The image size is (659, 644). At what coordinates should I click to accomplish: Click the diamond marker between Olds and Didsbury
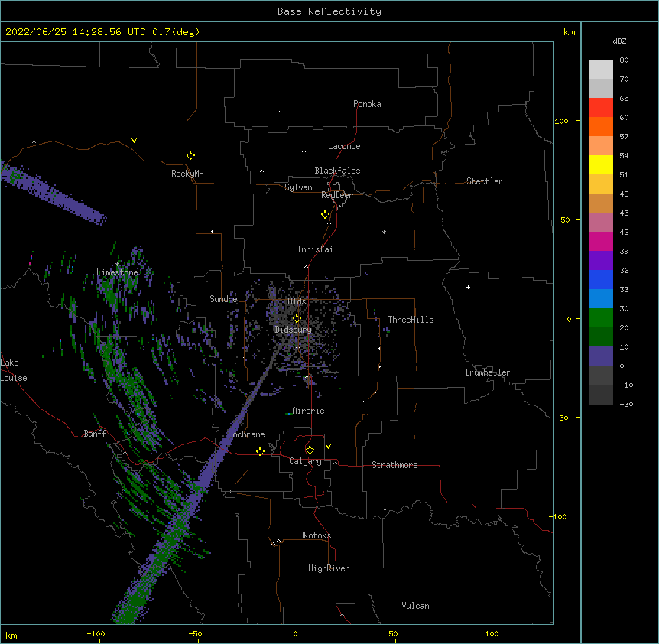(297, 319)
